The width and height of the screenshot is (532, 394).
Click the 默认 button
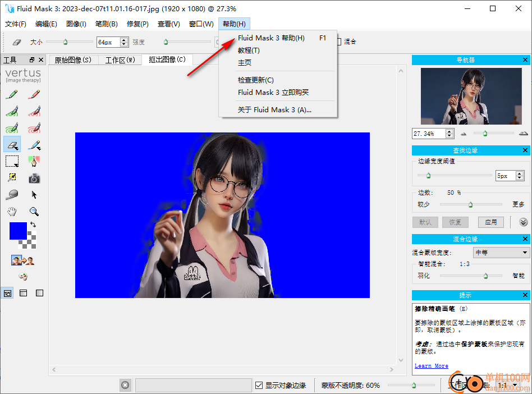(x=425, y=222)
